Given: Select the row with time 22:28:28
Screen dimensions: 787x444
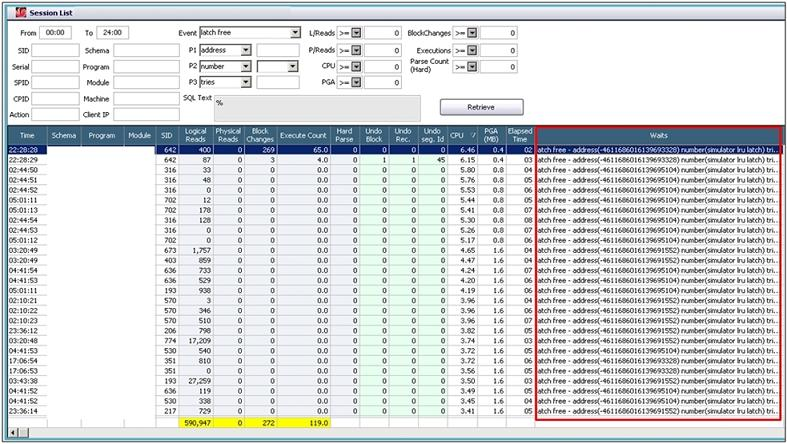Looking at the screenshot, I should 395,150.
